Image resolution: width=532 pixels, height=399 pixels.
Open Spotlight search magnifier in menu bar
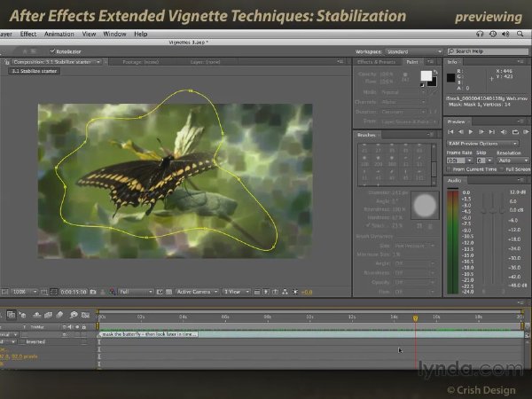pyautogui.click(x=520, y=34)
